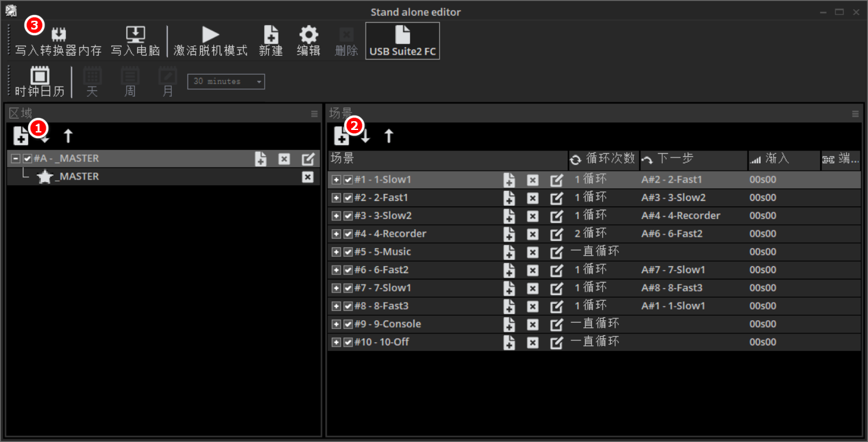
Task: Toggle checkbox for #9 - 9-Console scene
Action: [348, 325]
